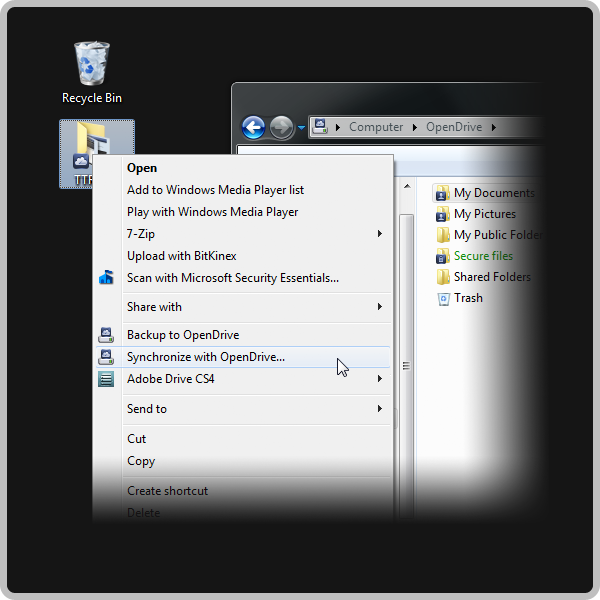Select Add to Windows Media Player list

(243, 190)
